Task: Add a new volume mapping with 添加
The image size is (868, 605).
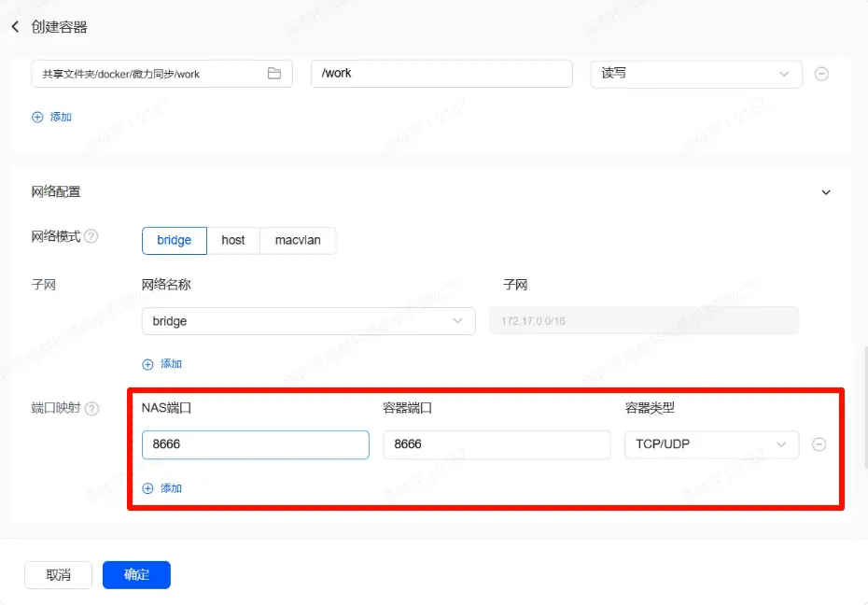Action: point(52,117)
